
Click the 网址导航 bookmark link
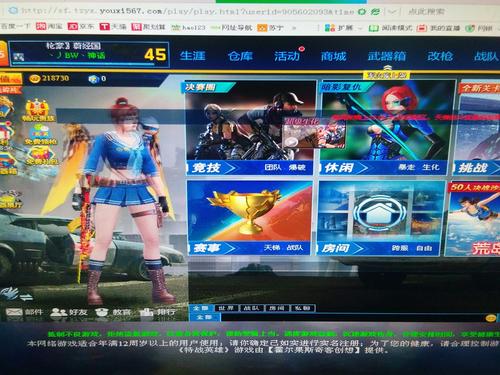(x=233, y=28)
